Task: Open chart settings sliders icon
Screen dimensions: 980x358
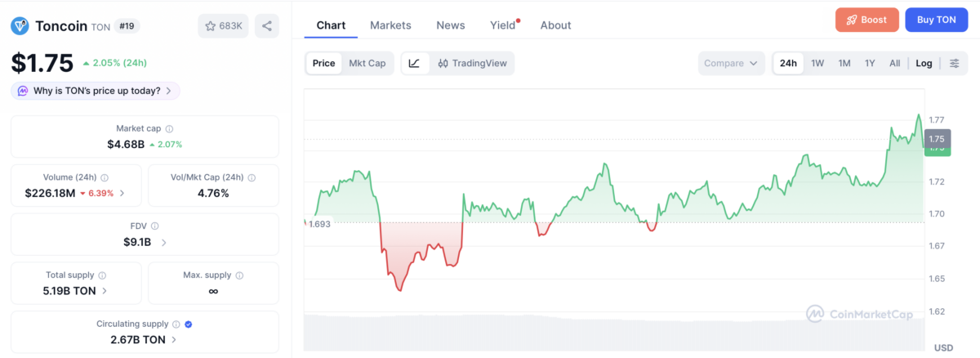Action: point(954,63)
